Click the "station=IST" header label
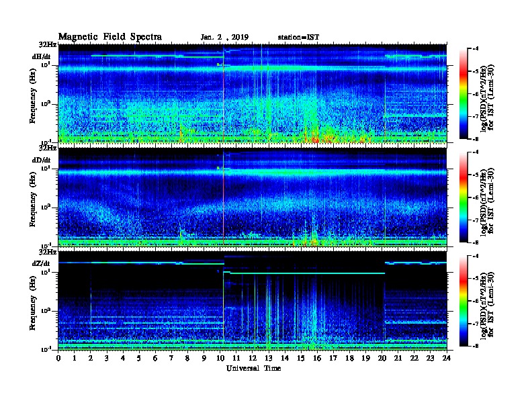Image resolution: width=532 pixels, height=411 pixels. pyautogui.click(x=298, y=38)
